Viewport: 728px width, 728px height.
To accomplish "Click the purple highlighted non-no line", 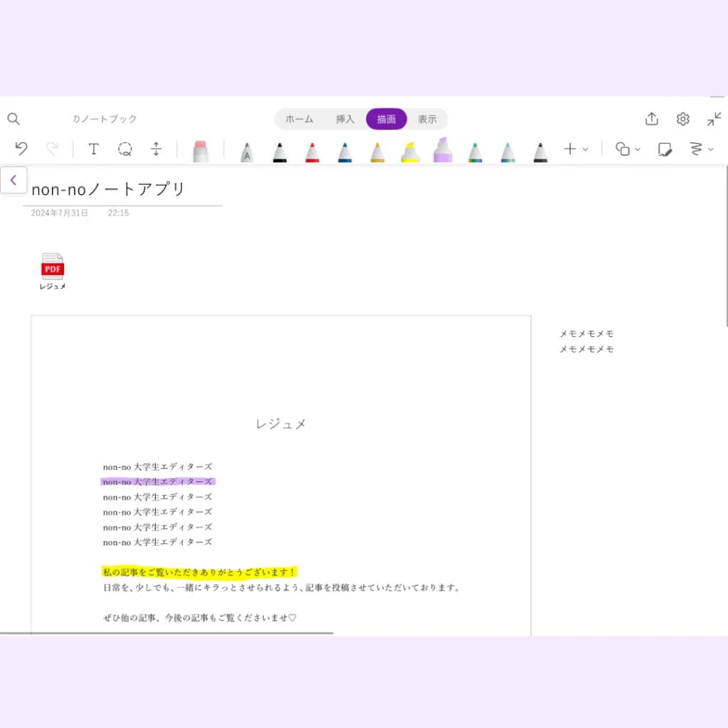I will coord(158,481).
